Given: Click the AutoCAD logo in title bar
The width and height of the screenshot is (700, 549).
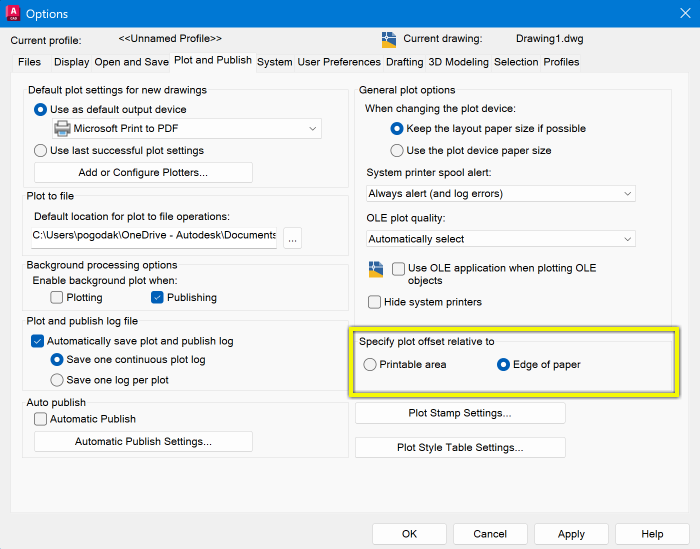Looking at the screenshot, I should [13, 13].
